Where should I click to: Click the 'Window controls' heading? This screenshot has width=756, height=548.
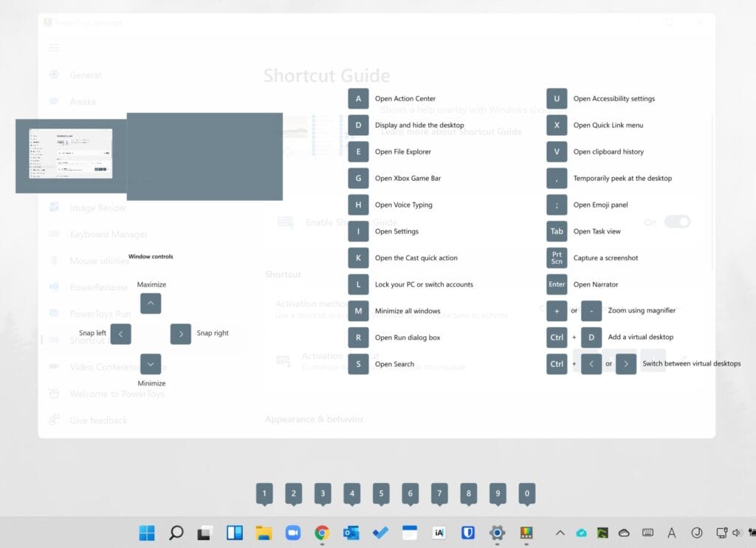151,256
